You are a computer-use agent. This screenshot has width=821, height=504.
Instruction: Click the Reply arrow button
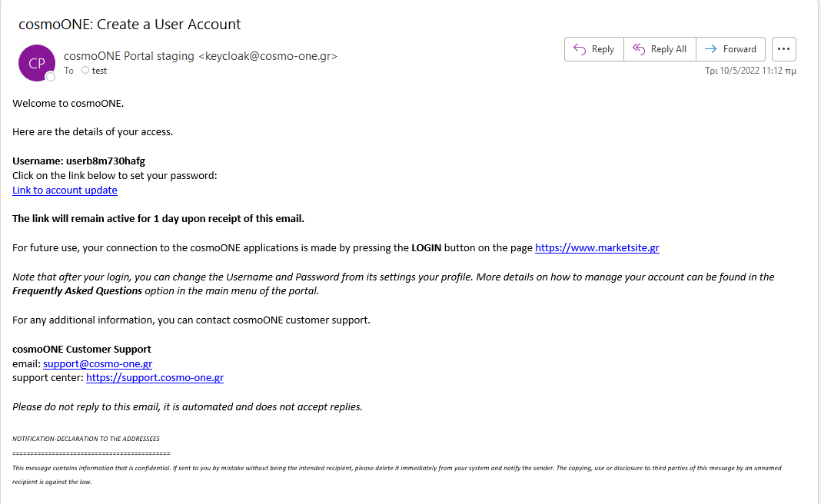[593, 49]
